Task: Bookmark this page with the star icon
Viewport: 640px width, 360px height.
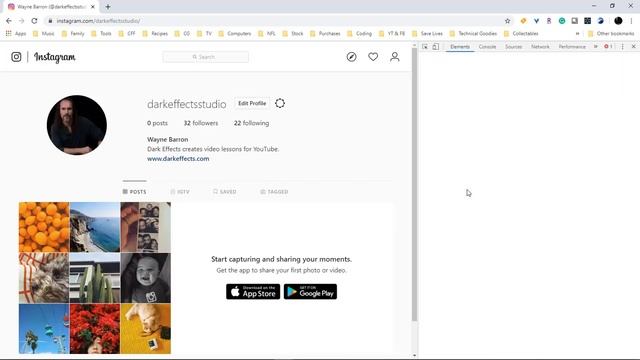Action: click(507, 21)
